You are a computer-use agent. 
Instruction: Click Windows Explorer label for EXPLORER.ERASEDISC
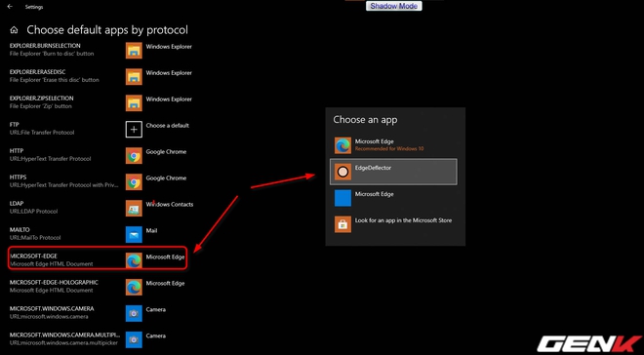point(169,73)
